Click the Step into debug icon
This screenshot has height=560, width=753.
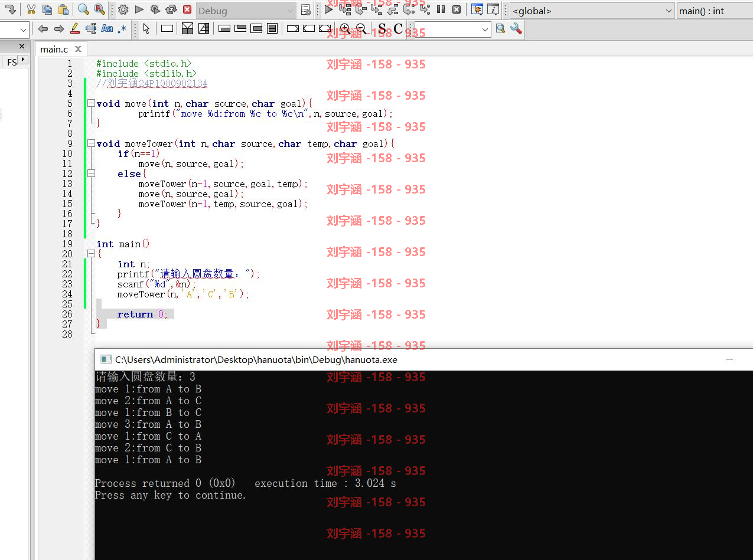[x=377, y=9]
